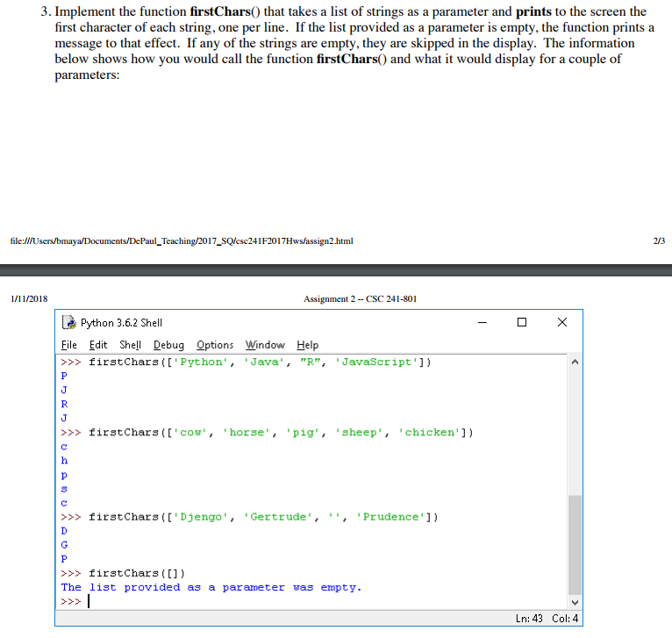Click the 'JavaScript' string in first call
The width and height of the screenshot is (672, 638).
coord(376,362)
